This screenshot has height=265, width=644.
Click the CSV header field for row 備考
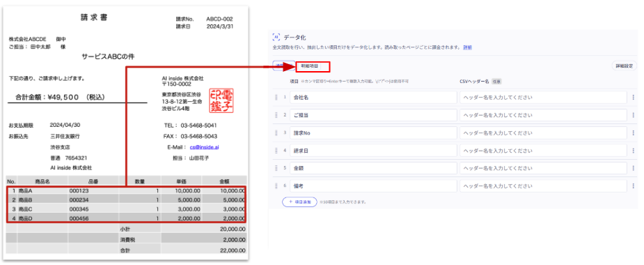click(544, 186)
